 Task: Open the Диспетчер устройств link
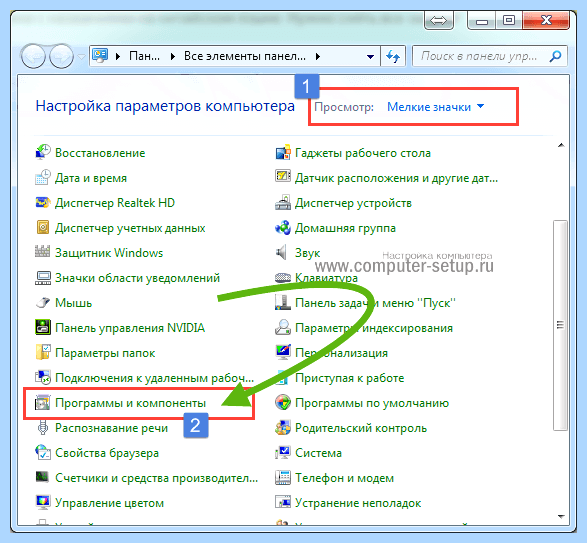(x=353, y=203)
